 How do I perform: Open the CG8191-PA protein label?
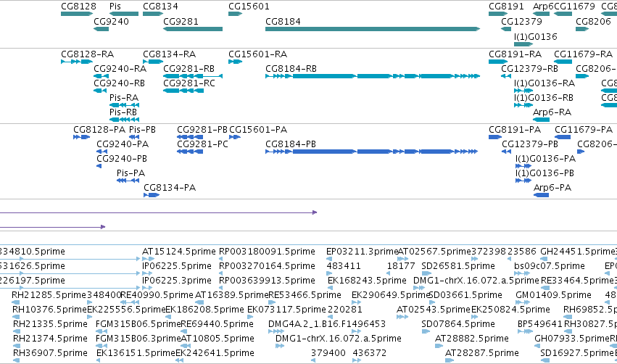[x=515, y=130]
